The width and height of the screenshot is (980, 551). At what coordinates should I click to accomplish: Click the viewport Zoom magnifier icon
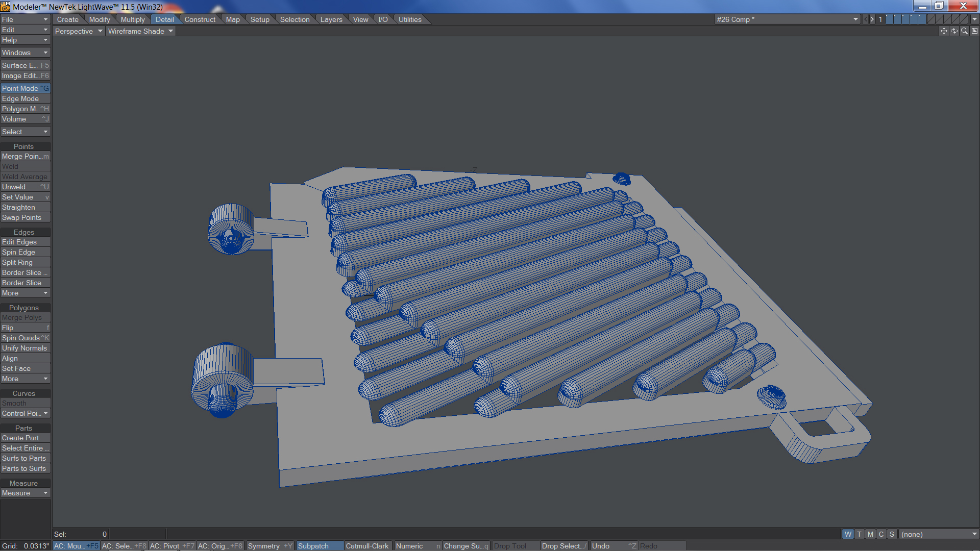point(964,31)
